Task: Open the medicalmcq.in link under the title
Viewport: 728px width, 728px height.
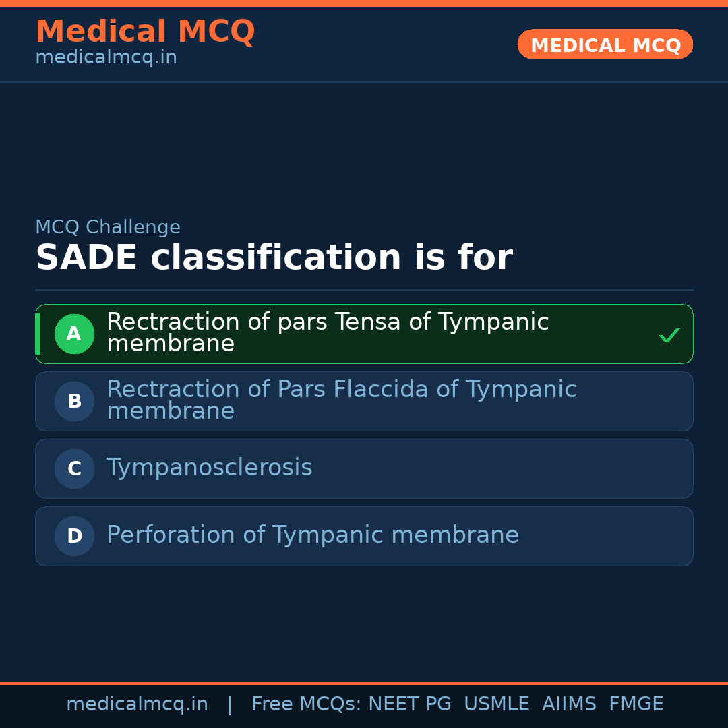Action: (x=106, y=58)
